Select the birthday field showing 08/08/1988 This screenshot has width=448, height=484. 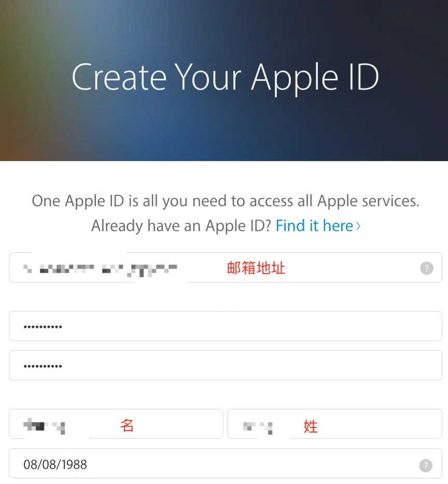[x=226, y=463]
